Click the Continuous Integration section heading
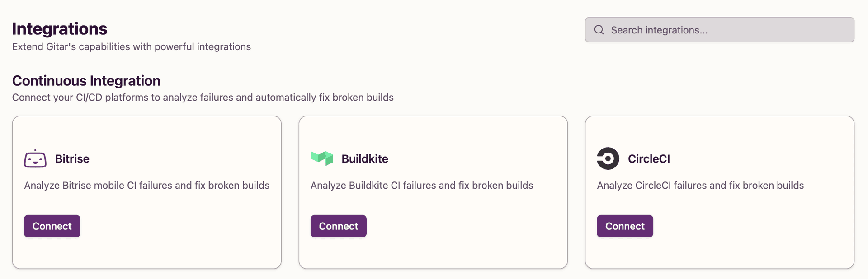868x279 pixels. [x=86, y=80]
